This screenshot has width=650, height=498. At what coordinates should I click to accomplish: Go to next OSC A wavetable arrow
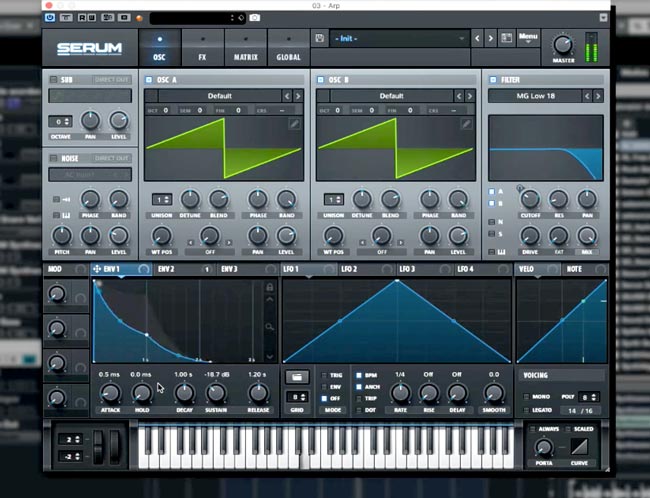[x=298, y=96]
